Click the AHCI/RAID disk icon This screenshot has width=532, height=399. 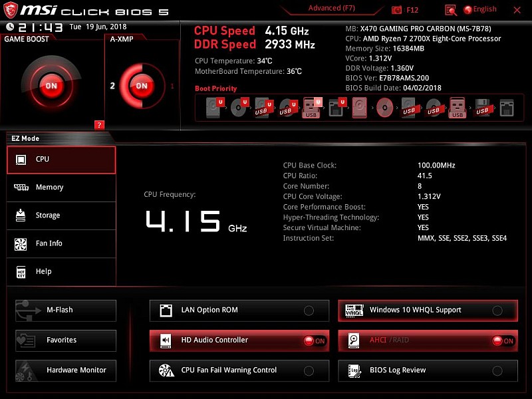coord(354,340)
